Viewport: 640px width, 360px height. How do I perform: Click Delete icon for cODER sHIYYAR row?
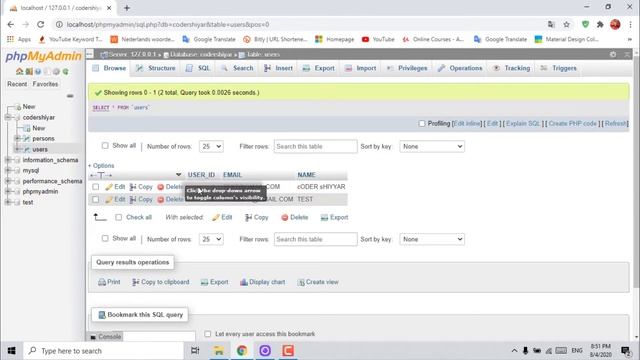coord(160,187)
